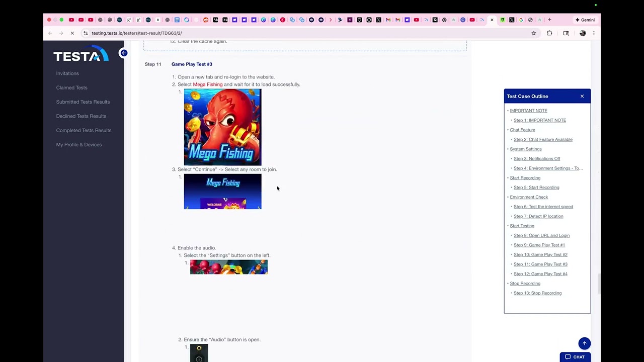Image resolution: width=644 pixels, height=362 pixels.
Task: Open Chrome's three-dot menu
Action: 594,33
